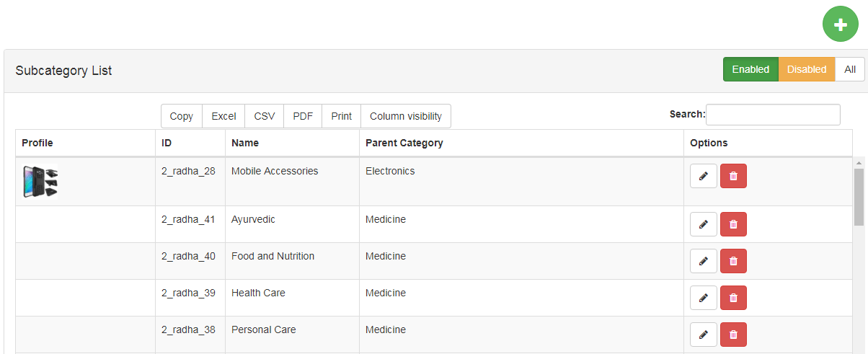Delete Mobile Accessories using its trash icon
868x354 pixels.
(x=733, y=176)
